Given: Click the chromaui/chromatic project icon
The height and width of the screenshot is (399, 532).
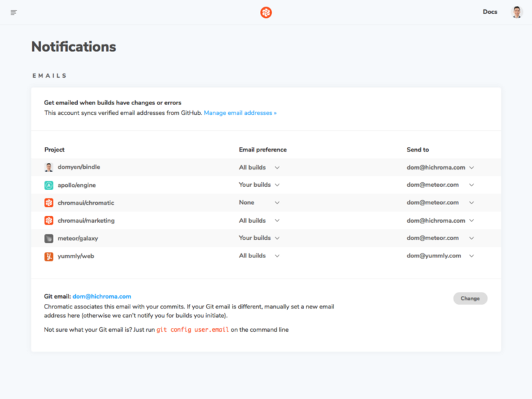Looking at the screenshot, I should pyautogui.click(x=49, y=203).
